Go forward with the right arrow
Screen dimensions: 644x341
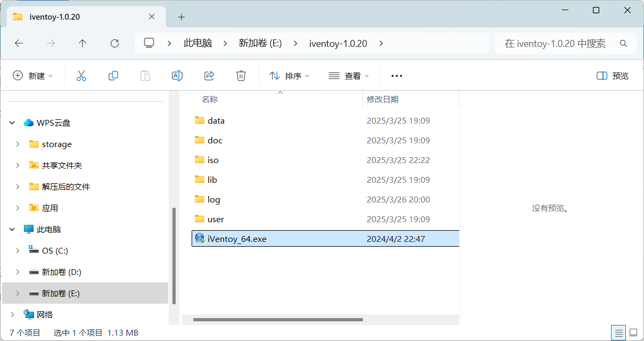point(51,44)
